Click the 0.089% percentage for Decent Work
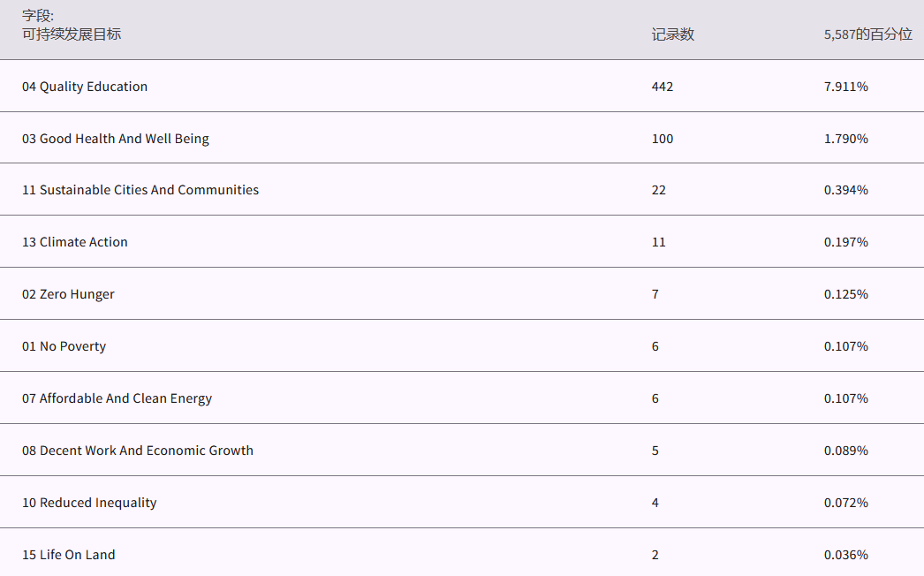The width and height of the screenshot is (924, 576). (x=845, y=451)
